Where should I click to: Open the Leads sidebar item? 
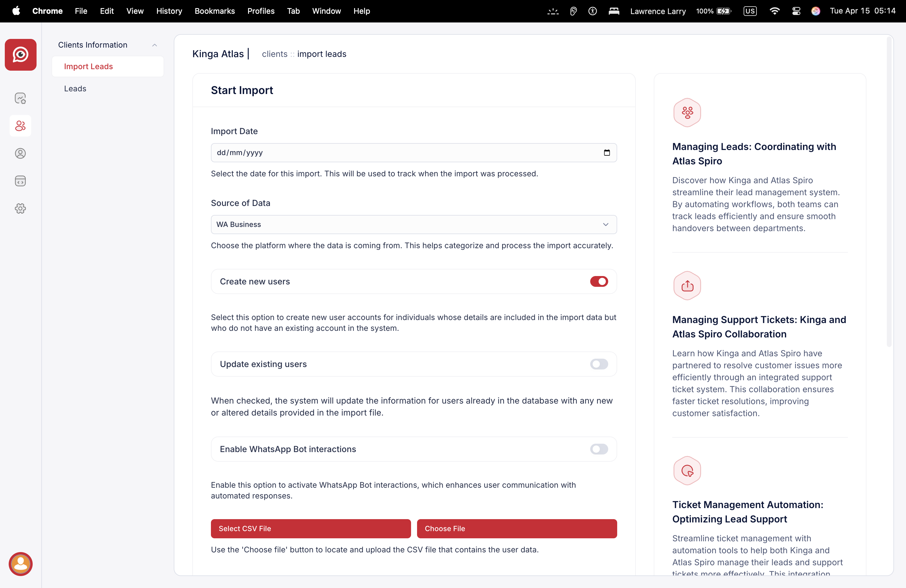[75, 89]
